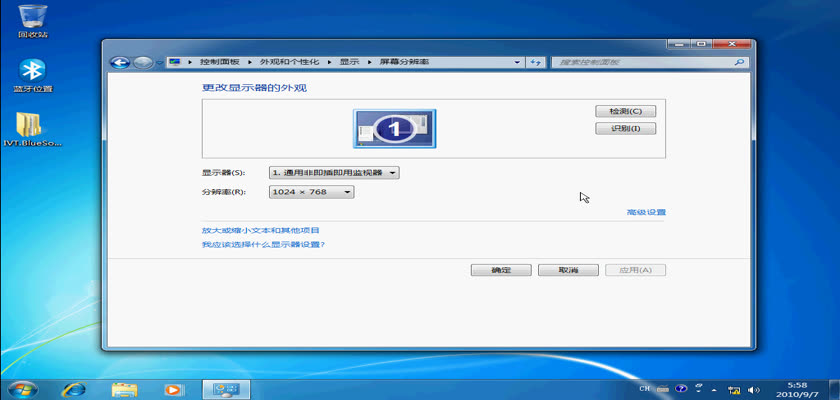The width and height of the screenshot is (840, 400).
Task: Open the 高级设置 advanced settings link
Action: point(645,212)
